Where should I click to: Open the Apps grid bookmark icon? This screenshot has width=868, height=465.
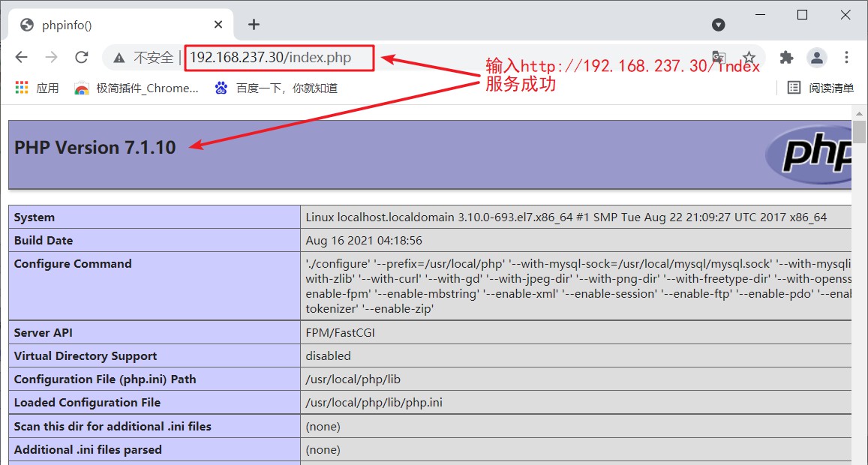click(x=22, y=88)
